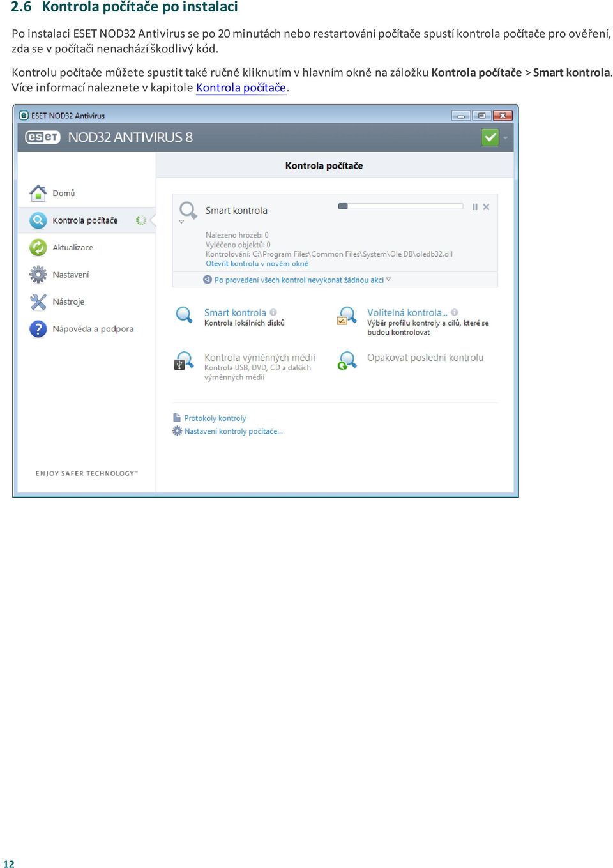
Task: Click the Opakovat poslední kontrolu repeat icon
Action: click(x=347, y=361)
